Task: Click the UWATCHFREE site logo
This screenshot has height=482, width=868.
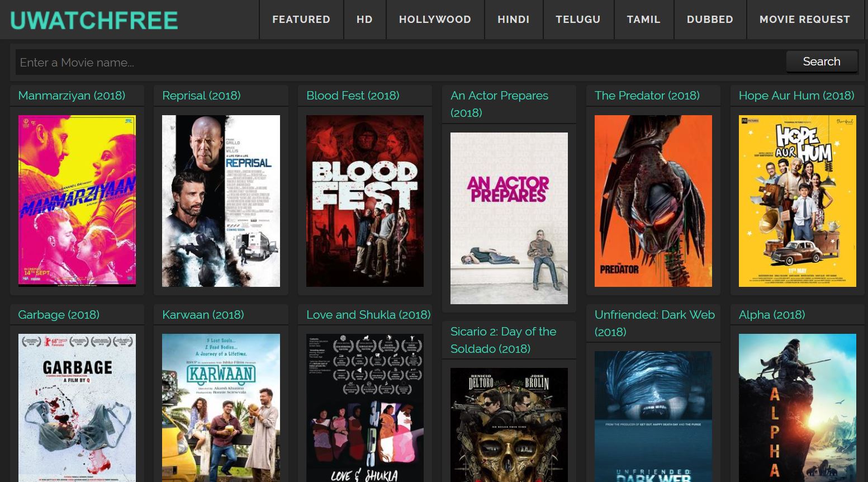Action: coord(94,20)
